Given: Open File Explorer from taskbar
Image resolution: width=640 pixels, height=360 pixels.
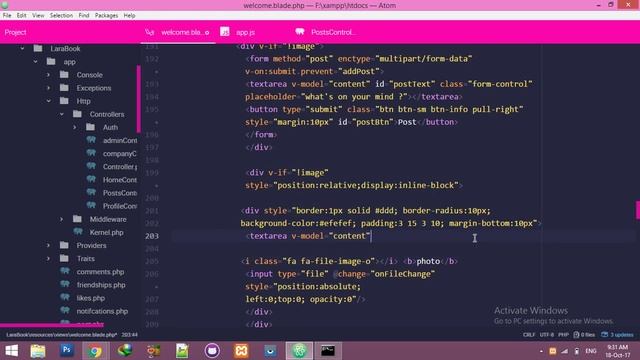Looking at the screenshot, I should click(x=38, y=351).
